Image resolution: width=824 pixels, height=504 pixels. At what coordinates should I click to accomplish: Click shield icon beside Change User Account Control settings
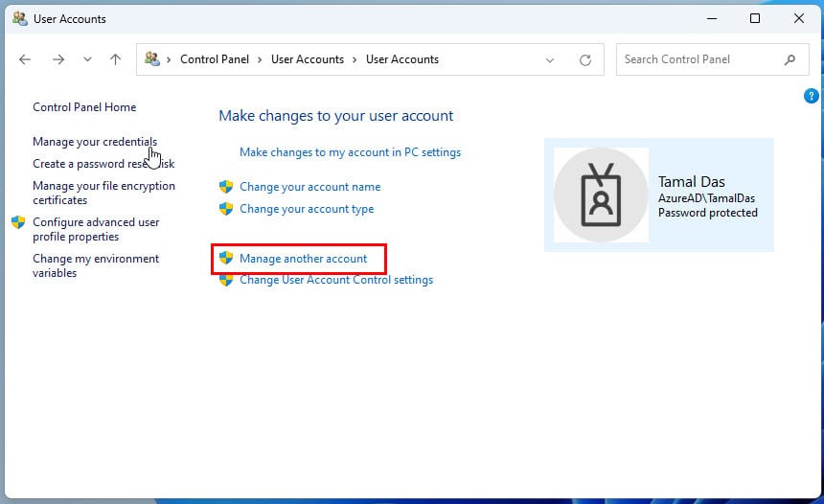click(x=226, y=281)
